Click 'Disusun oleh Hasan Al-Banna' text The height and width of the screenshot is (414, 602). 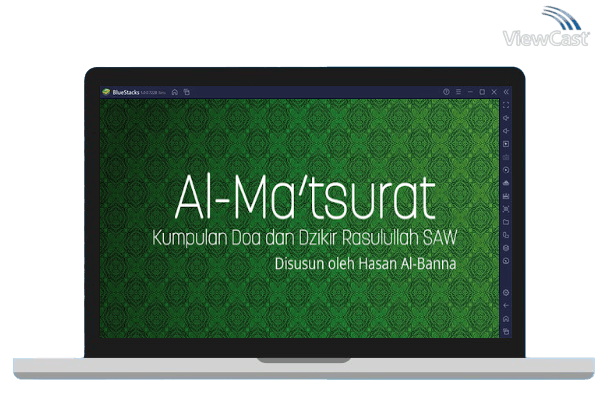tap(366, 264)
